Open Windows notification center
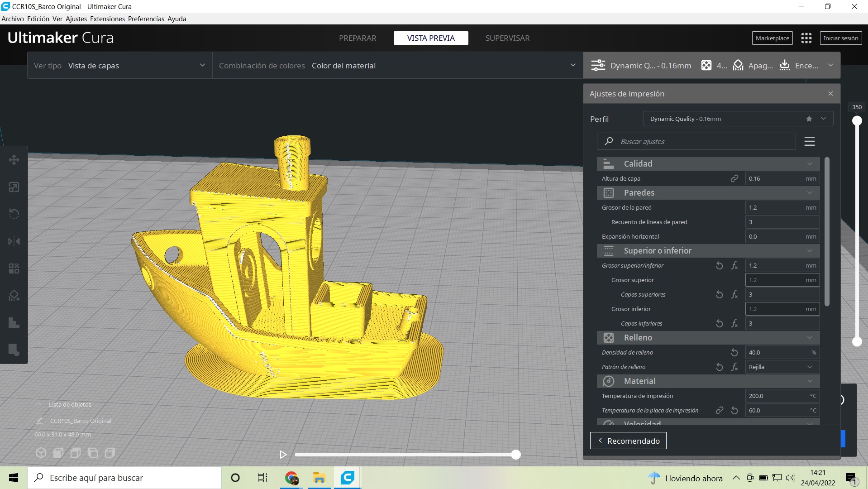This screenshot has width=868, height=489. [x=851, y=478]
